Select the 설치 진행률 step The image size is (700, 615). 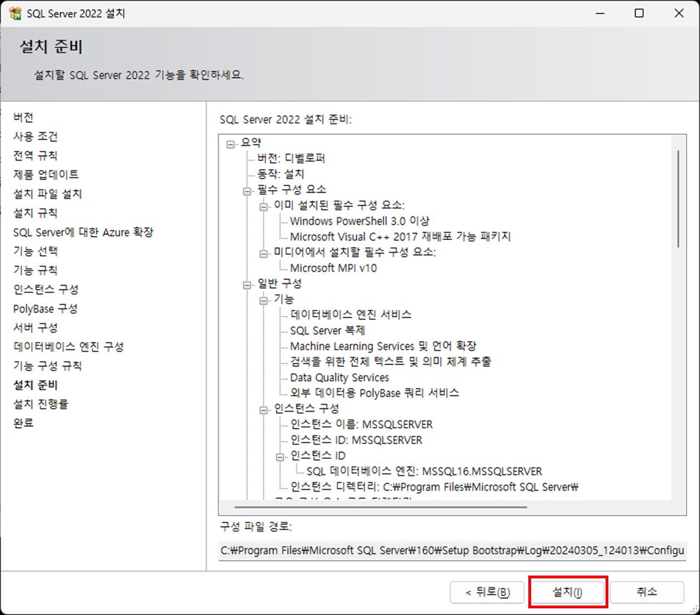tap(41, 404)
